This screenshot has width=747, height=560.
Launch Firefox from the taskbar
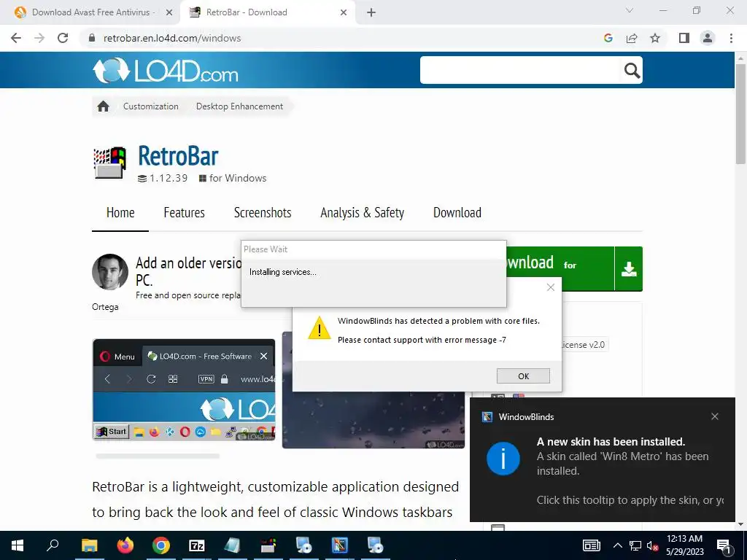[125, 545]
